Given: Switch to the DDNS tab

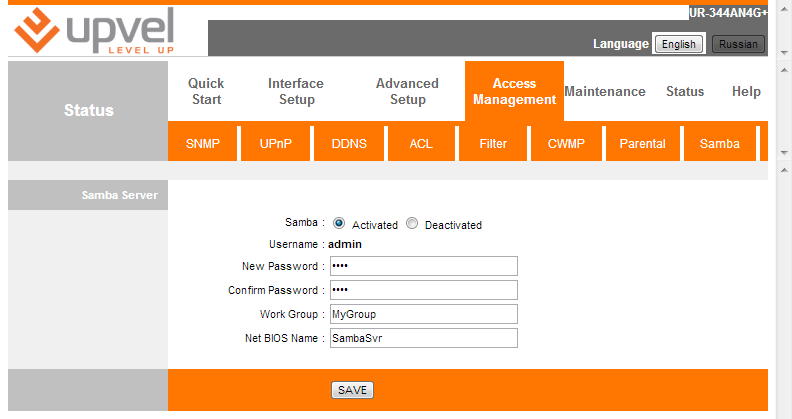Looking at the screenshot, I should (x=349, y=143).
